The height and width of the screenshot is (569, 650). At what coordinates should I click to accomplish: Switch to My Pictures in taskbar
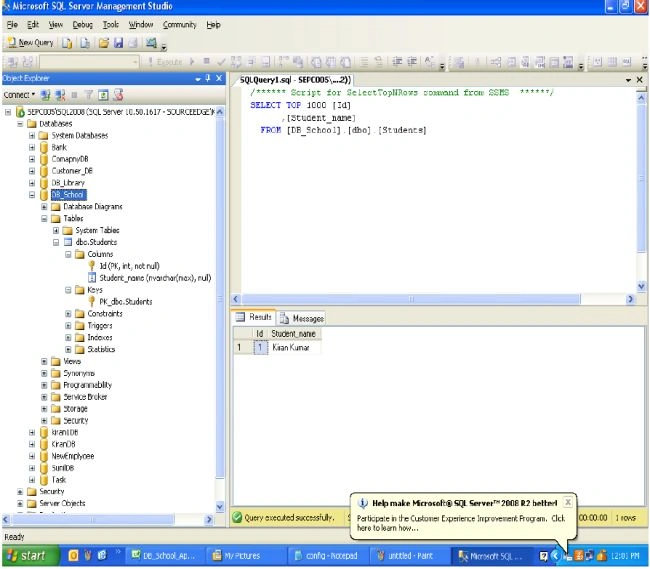245,556
